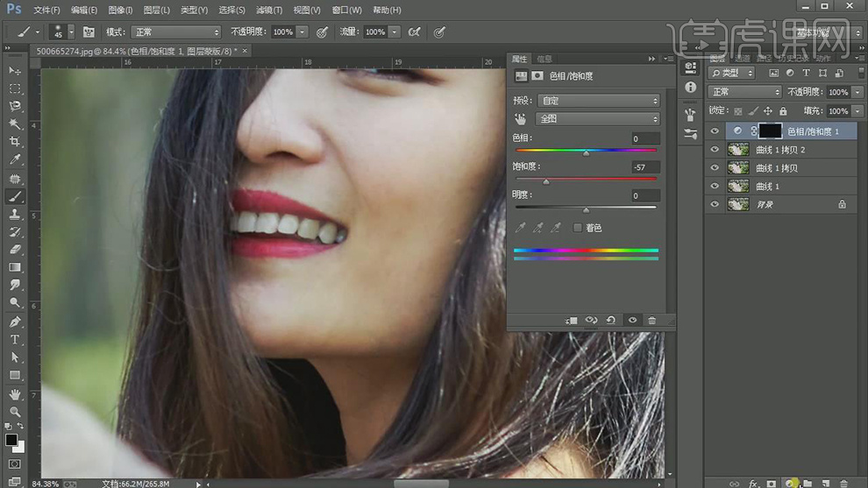The width and height of the screenshot is (868, 488).
Task: Select the Zoom tool
Action: (x=15, y=412)
